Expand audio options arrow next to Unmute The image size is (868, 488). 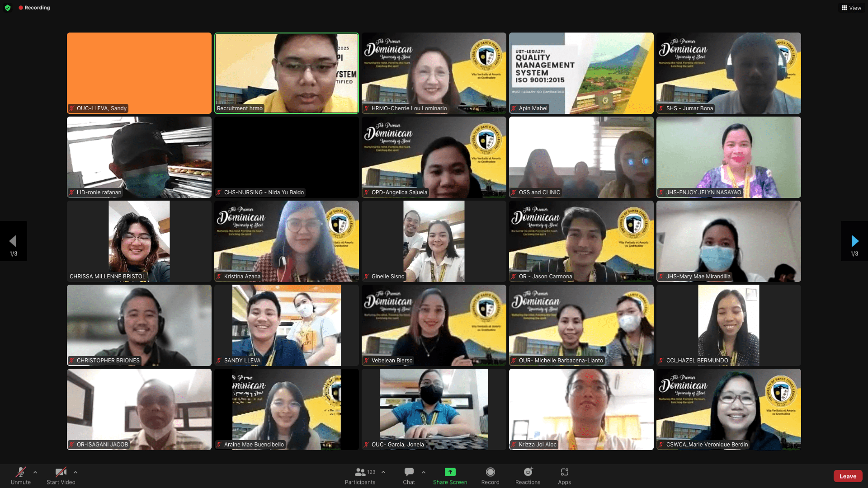(35, 472)
